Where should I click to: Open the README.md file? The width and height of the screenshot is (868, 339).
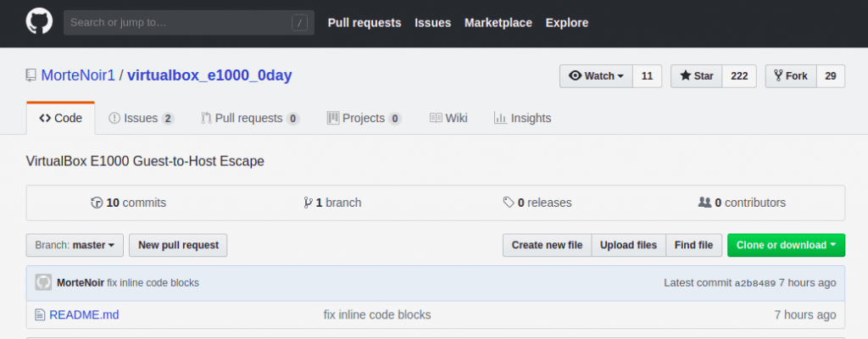tap(84, 315)
